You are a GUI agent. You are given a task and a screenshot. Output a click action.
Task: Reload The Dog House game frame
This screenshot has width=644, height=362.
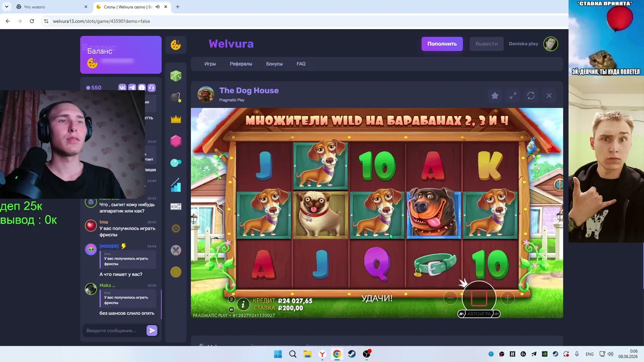click(x=531, y=96)
